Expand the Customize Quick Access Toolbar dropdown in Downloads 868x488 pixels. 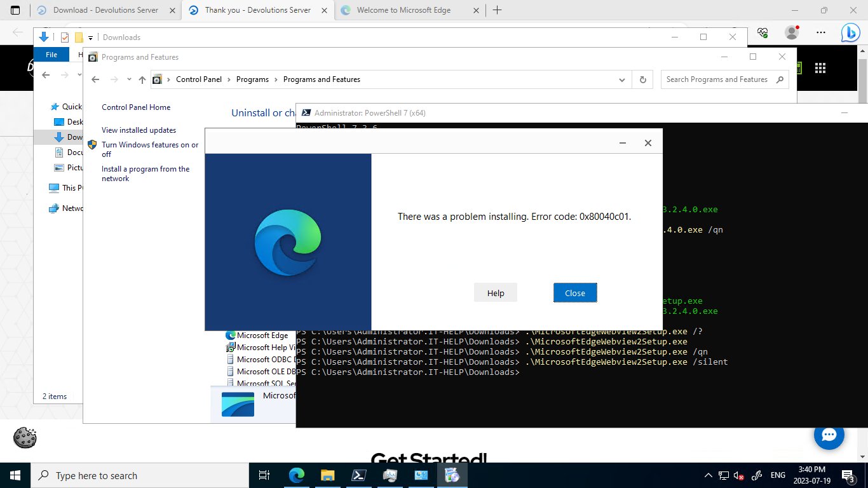coord(91,37)
